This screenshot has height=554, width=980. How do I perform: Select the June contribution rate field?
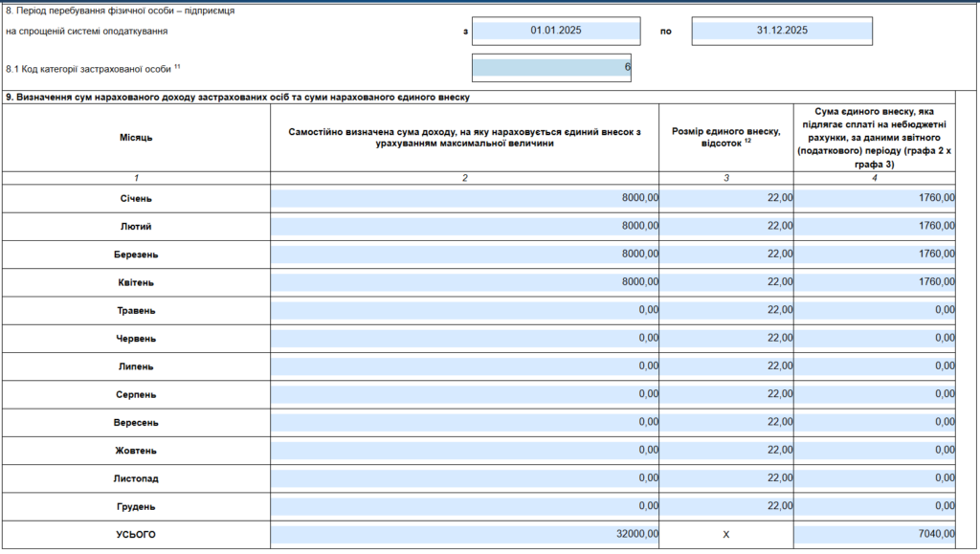[726, 339]
